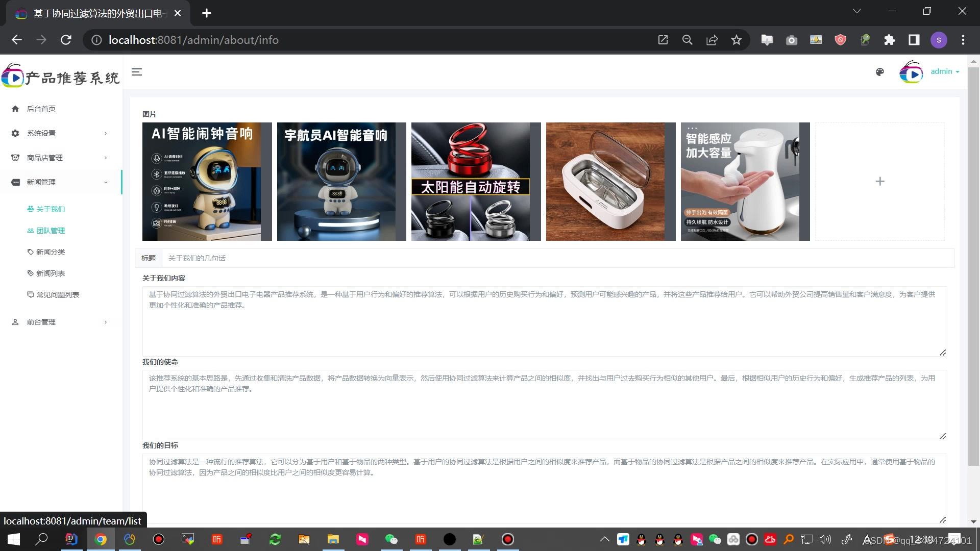980x551 pixels.
Task: Click the browser forward arrow
Action: (x=41, y=40)
